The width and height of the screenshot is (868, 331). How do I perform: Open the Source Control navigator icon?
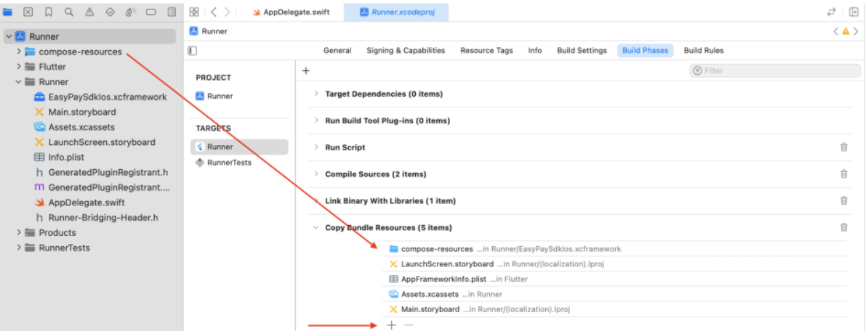[28, 12]
